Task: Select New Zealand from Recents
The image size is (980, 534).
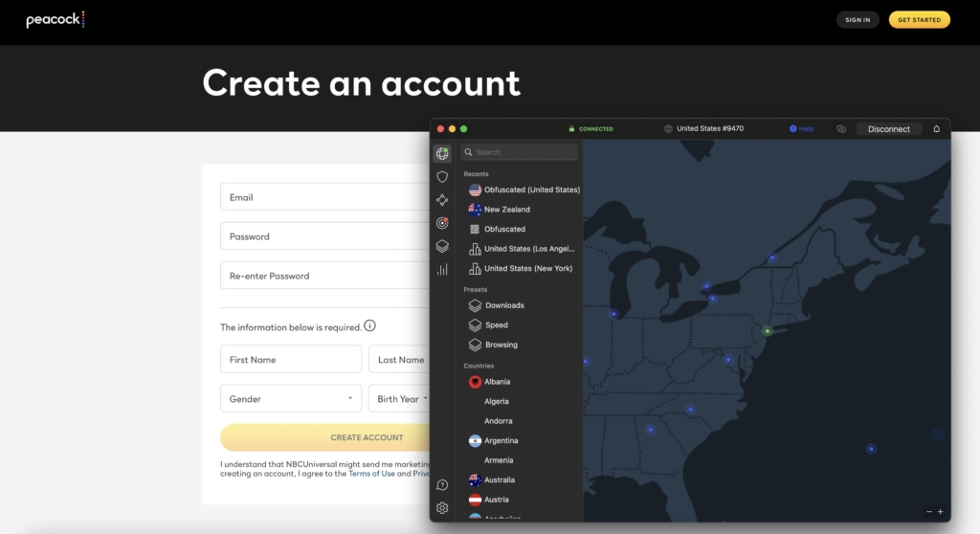Action: 500,210
